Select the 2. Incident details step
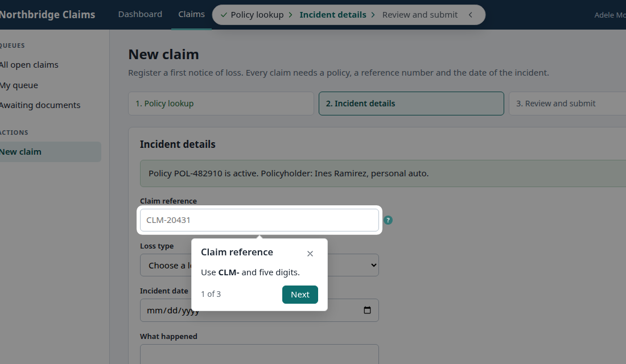The width and height of the screenshot is (626, 364). [x=411, y=104]
